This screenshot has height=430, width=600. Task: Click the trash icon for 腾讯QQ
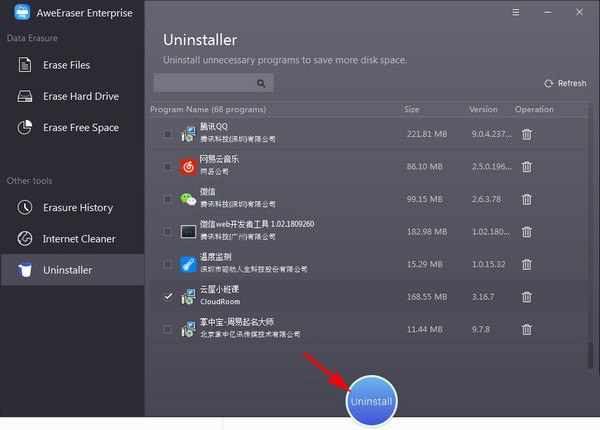tap(527, 134)
